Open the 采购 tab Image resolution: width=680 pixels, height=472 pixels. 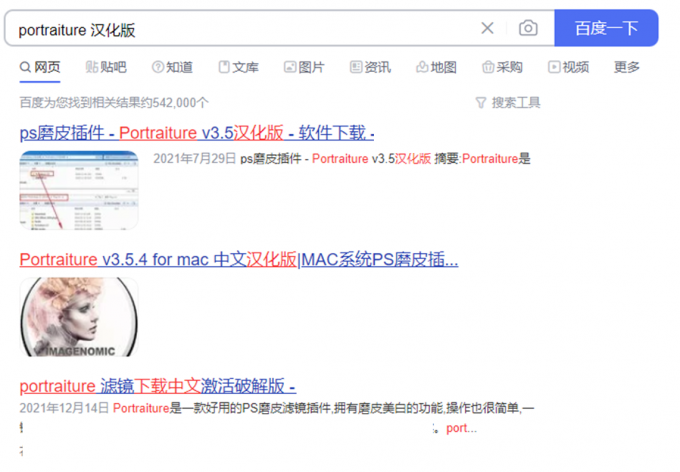[x=502, y=67]
